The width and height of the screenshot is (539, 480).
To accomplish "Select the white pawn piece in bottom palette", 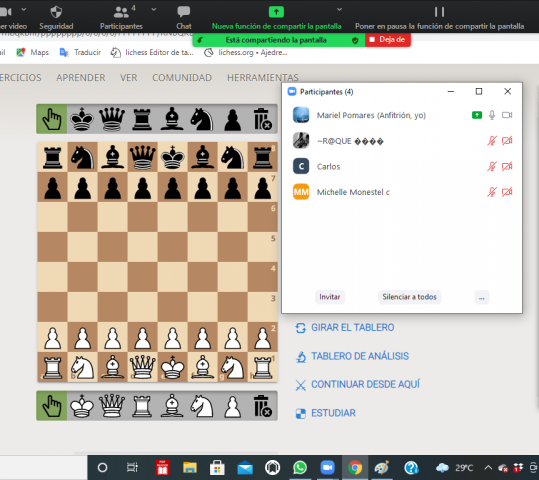I will [232, 406].
